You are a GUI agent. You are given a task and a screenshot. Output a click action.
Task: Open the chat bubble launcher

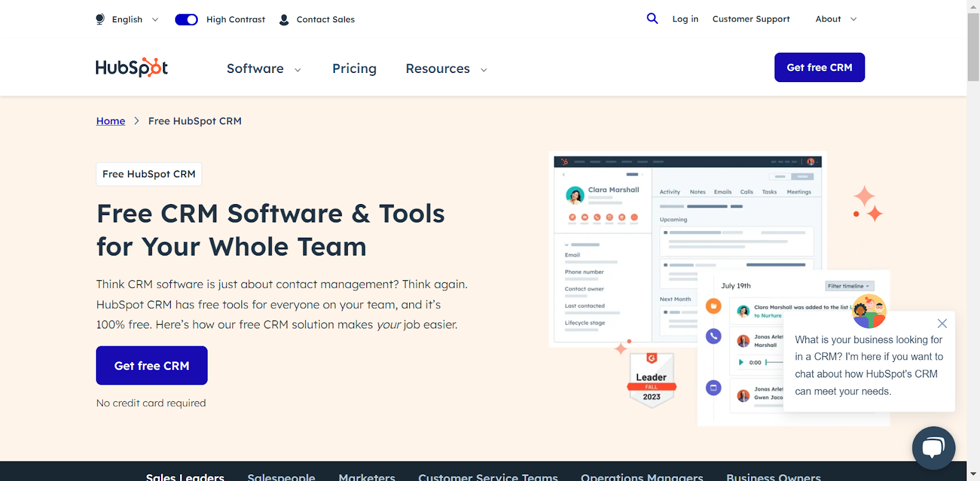(x=933, y=448)
